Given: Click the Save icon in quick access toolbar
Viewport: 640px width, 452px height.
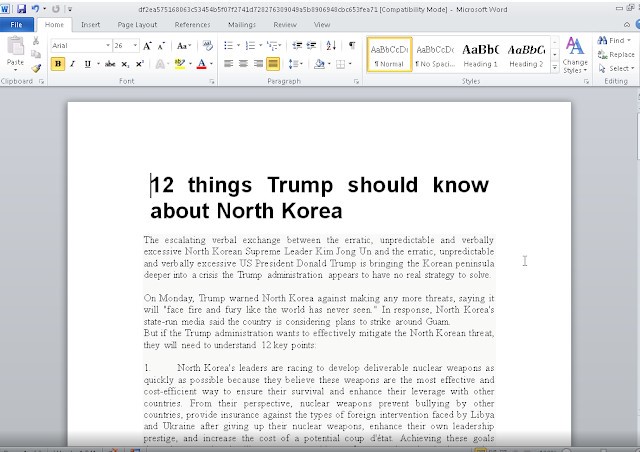Looking at the screenshot, I should click(21, 8).
